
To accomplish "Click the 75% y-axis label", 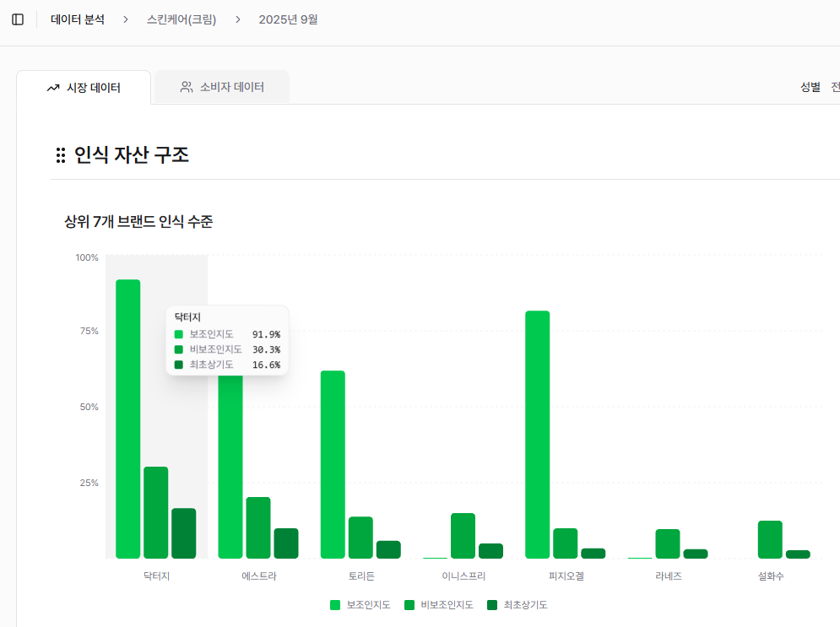I will (x=89, y=331).
